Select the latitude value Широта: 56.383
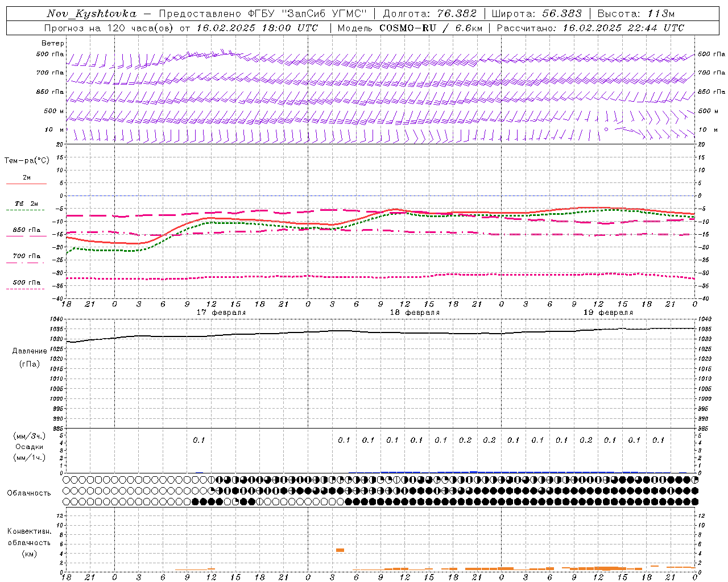The image size is (728, 582). [x=536, y=14]
